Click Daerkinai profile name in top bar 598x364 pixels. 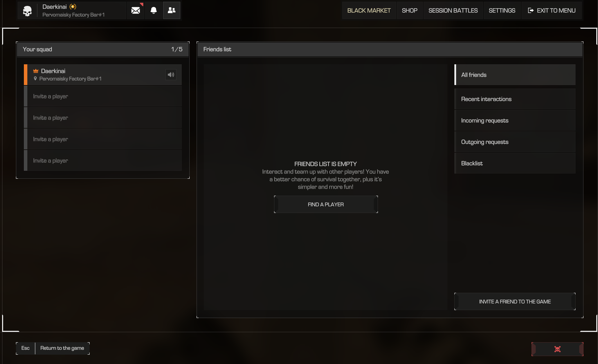point(54,7)
